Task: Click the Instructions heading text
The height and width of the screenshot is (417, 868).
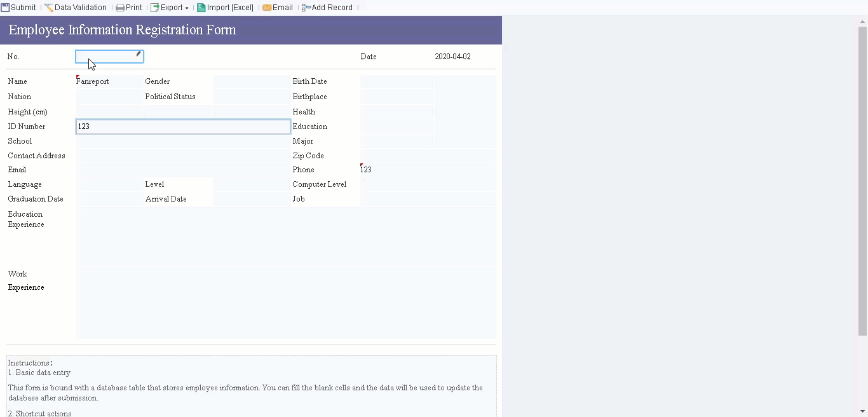Action: point(30,363)
